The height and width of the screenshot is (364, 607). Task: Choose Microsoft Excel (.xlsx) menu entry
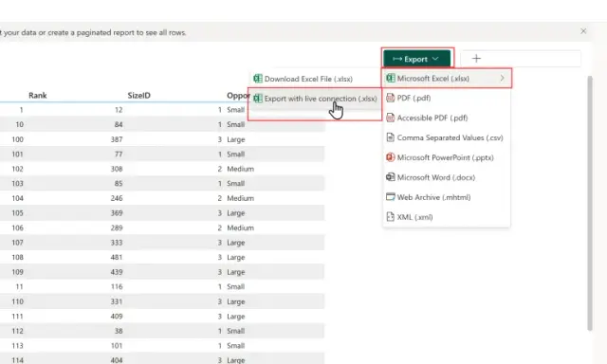(447, 78)
